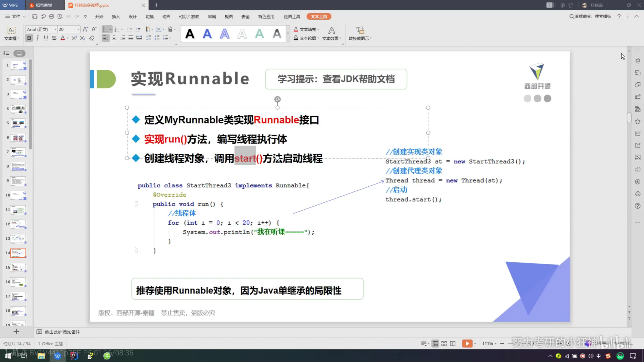
Task: Right align the text
Action: pyautogui.click(x=122, y=38)
